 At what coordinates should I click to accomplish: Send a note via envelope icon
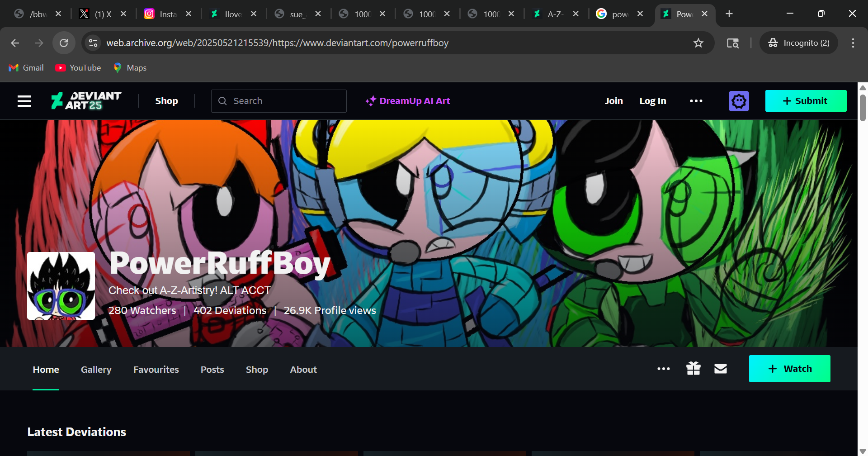(720, 369)
